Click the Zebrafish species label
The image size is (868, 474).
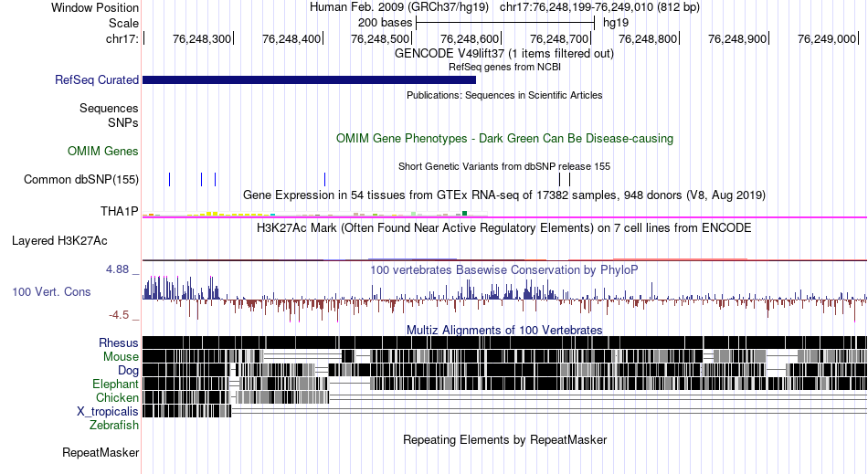(x=114, y=426)
